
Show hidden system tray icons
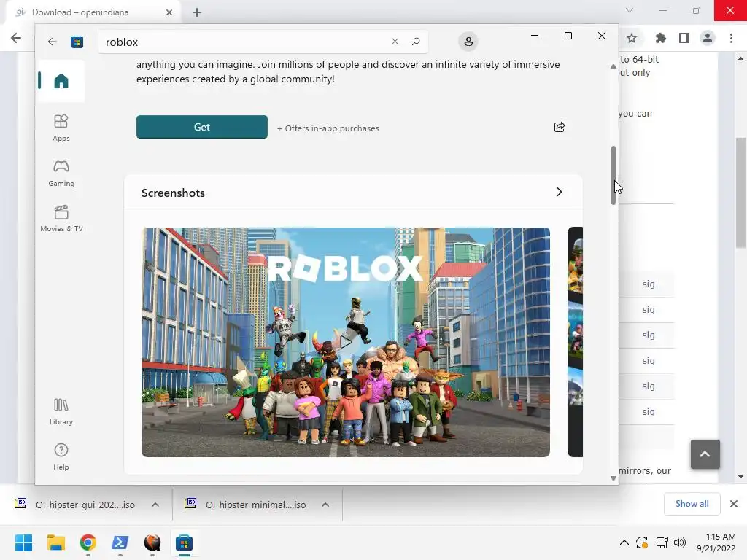click(624, 542)
